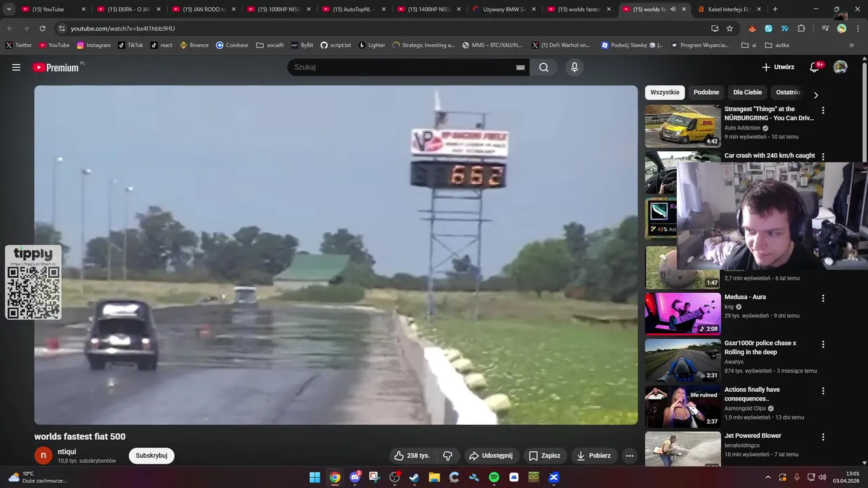This screenshot has height=488, width=868.
Task: Open Discord from the taskbar
Action: tap(355, 477)
